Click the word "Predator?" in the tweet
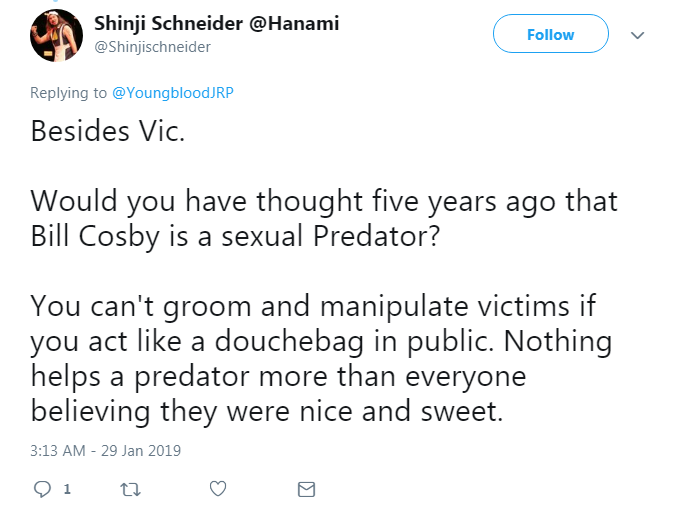The image size is (673, 518). coord(376,236)
